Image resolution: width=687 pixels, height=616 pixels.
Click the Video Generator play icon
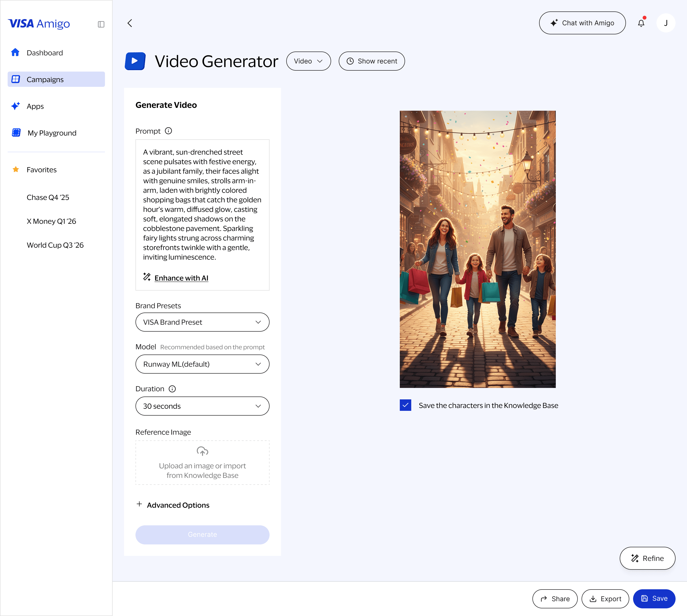135,61
